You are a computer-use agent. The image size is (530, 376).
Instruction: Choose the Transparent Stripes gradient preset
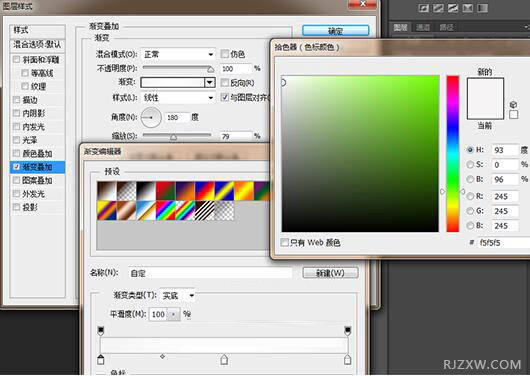204,211
